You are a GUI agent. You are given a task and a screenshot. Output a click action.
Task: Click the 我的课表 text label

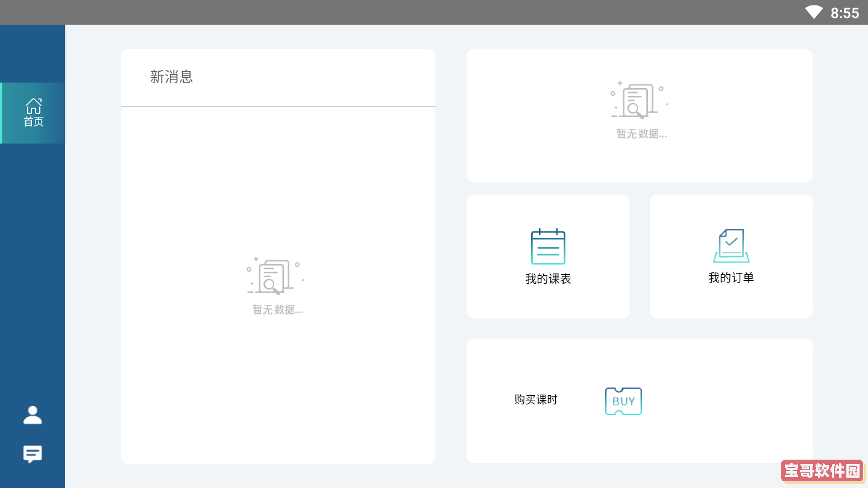click(x=548, y=279)
